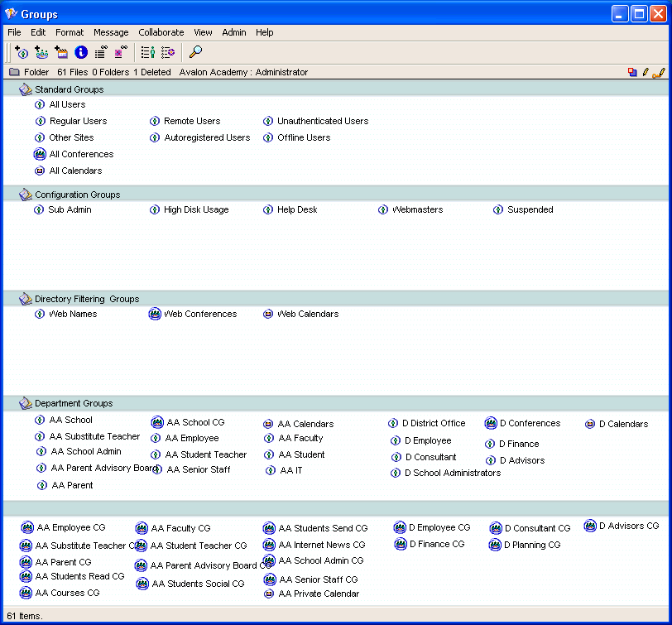Select the AA Private Calendar item
The width and height of the screenshot is (672, 625).
click(x=318, y=594)
